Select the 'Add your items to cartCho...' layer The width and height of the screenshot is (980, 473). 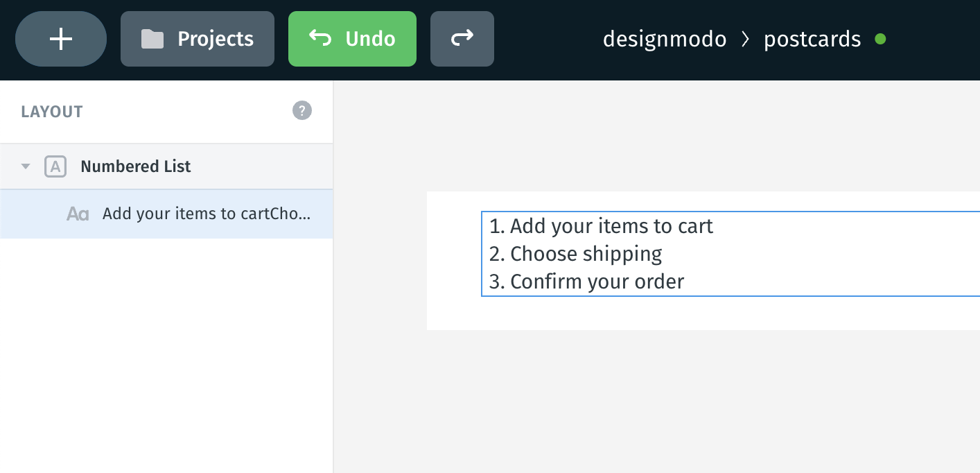click(x=166, y=214)
